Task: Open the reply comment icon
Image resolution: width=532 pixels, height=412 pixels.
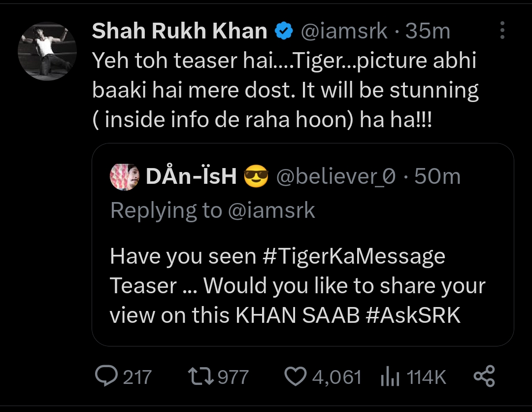Action: point(105,377)
